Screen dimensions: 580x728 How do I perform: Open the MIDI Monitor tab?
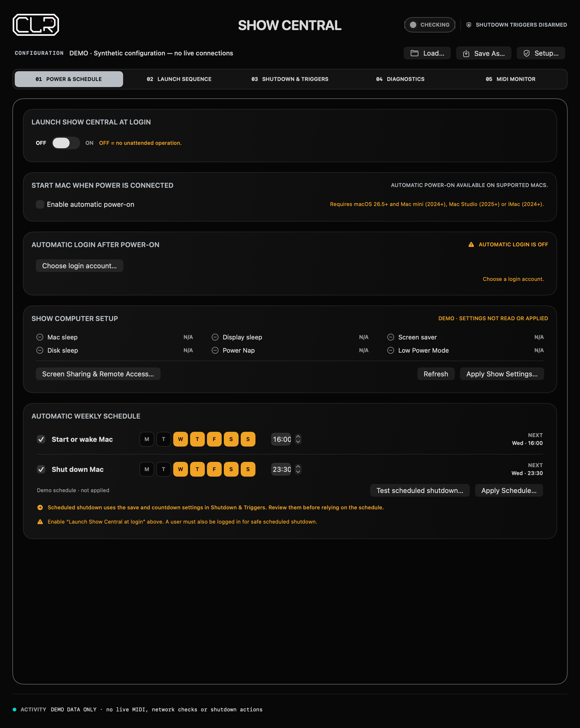coord(510,79)
